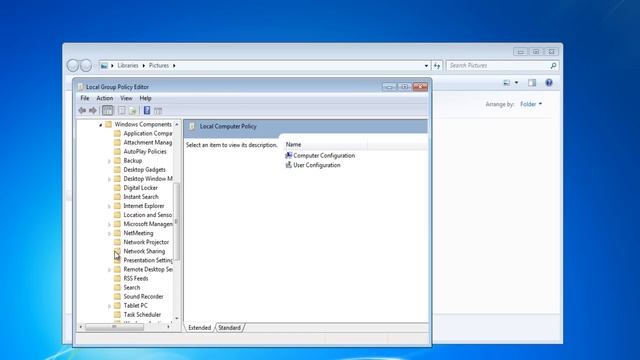Select Sound Recorder tree item
640x360 pixels.
point(143,296)
